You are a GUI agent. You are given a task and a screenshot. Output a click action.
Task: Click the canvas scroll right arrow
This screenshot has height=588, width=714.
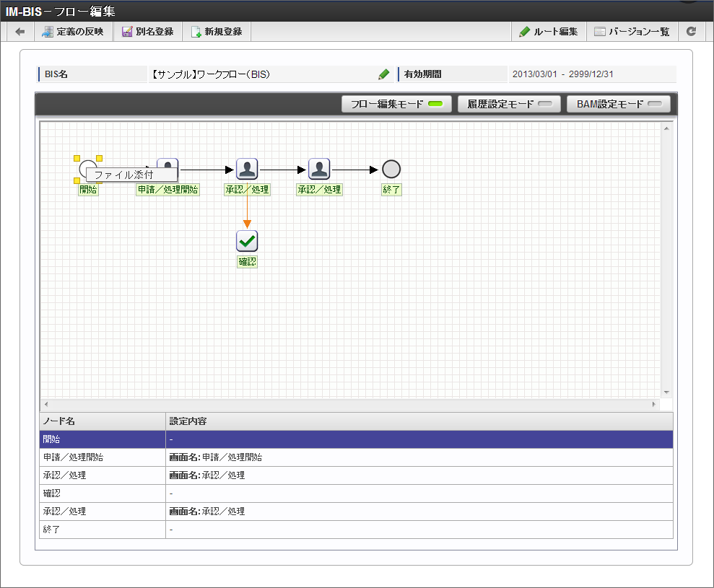pos(654,404)
